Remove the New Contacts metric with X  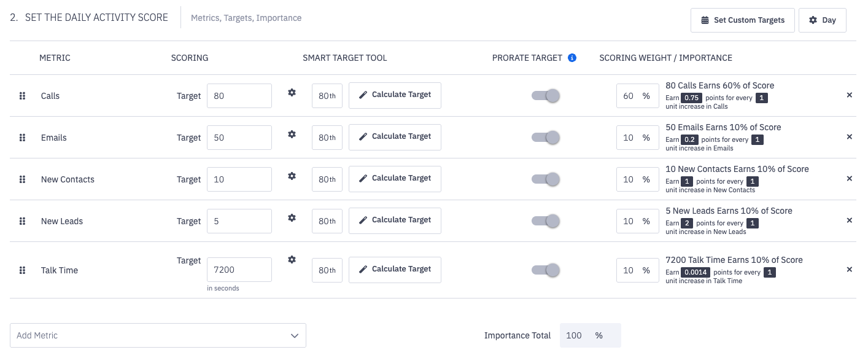pyautogui.click(x=850, y=179)
